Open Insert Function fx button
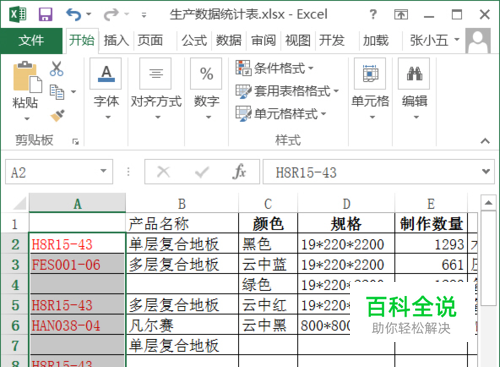Viewport: 500px width, 367px height. 239,172
